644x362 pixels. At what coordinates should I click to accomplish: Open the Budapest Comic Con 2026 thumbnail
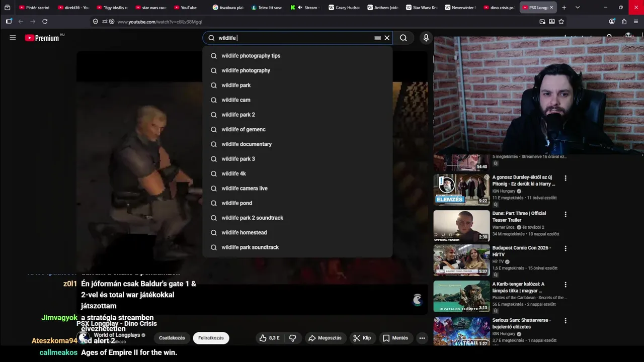461,260
